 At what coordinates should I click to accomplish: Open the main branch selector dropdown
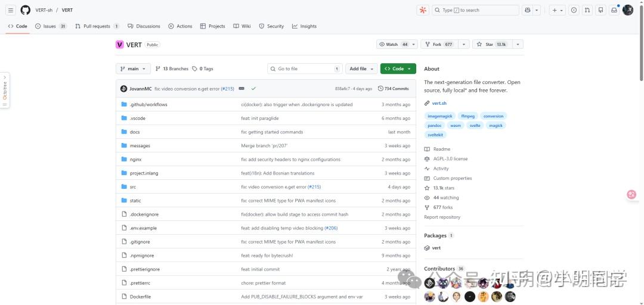(x=133, y=69)
